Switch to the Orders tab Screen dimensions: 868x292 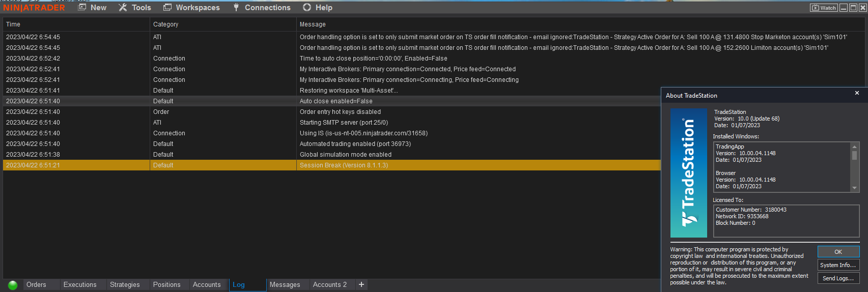pyautogui.click(x=36, y=285)
